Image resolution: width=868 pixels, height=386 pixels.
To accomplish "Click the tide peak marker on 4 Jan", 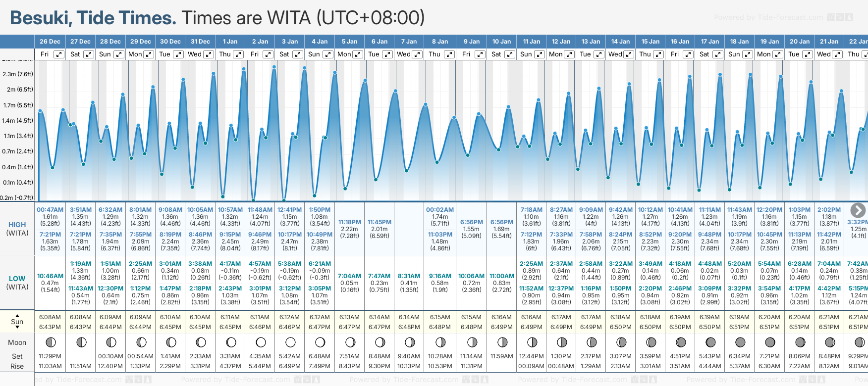I will 335,73.
